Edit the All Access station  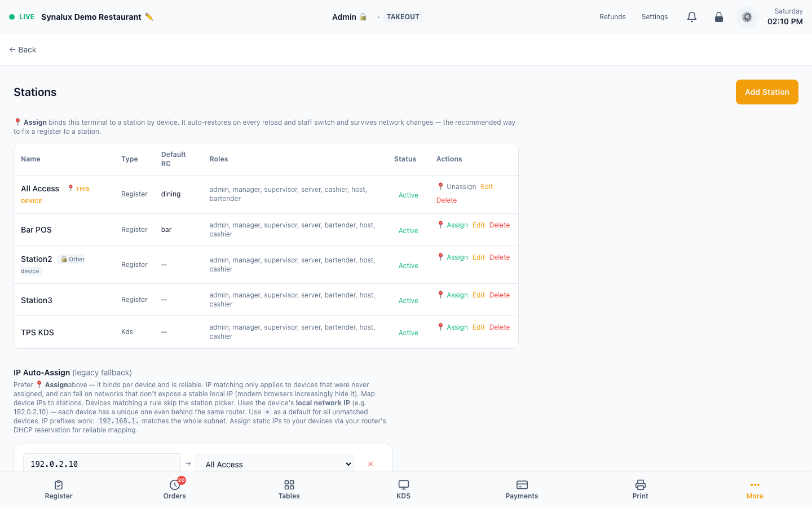(x=487, y=187)
